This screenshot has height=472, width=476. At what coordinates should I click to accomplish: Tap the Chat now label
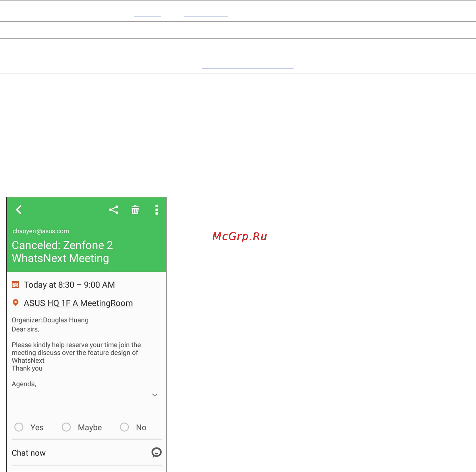[x=29, y=453]
